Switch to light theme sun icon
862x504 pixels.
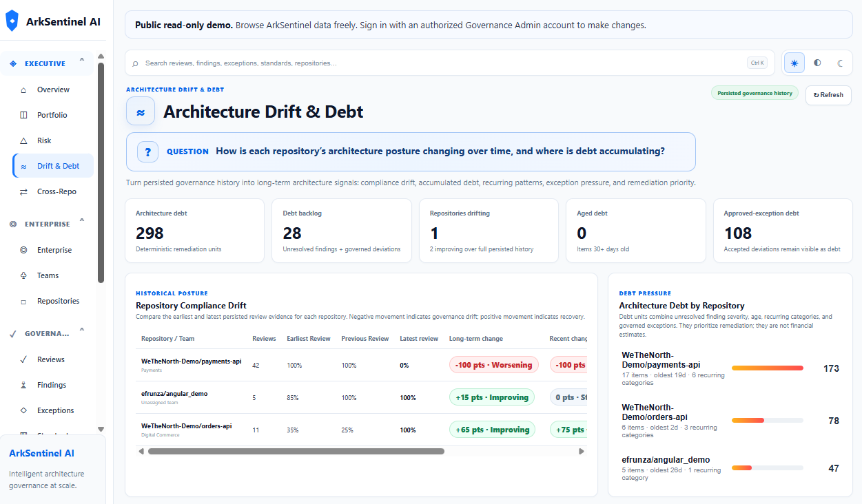794,63
